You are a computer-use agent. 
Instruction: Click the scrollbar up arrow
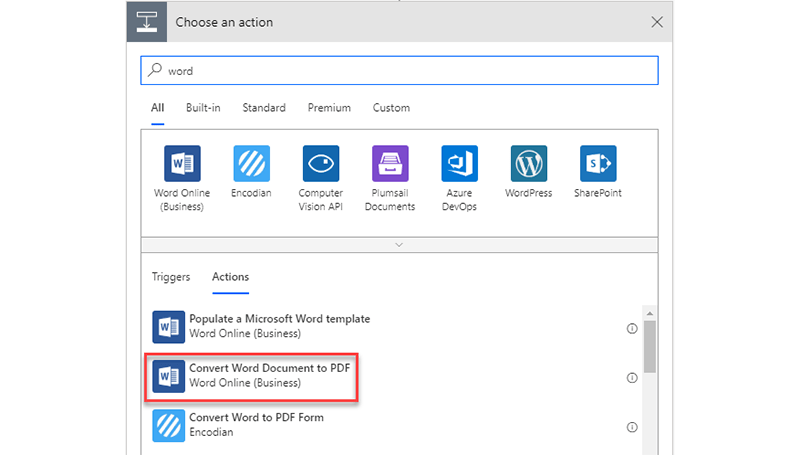click(x=649, y=313)
